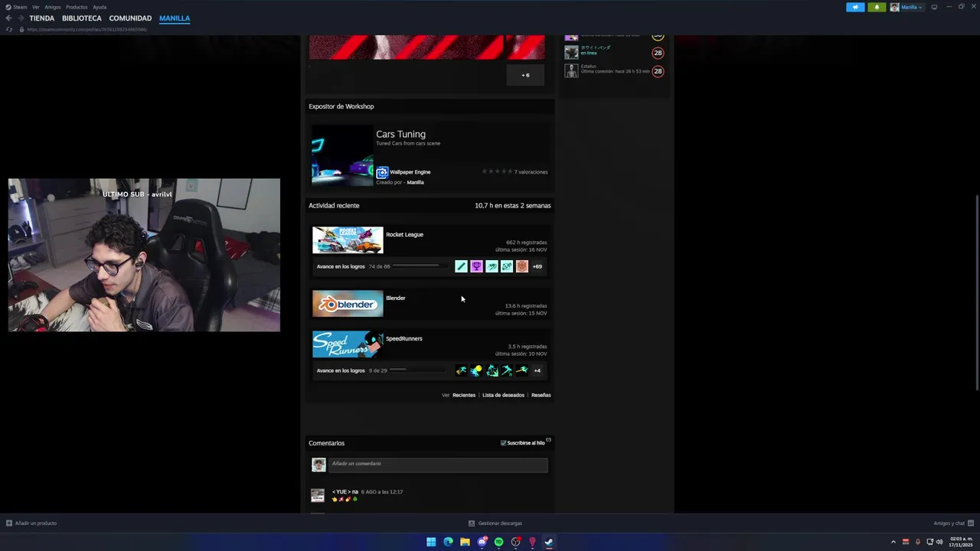
Task: Open the Amigos menu
Action: pos(53,7)
